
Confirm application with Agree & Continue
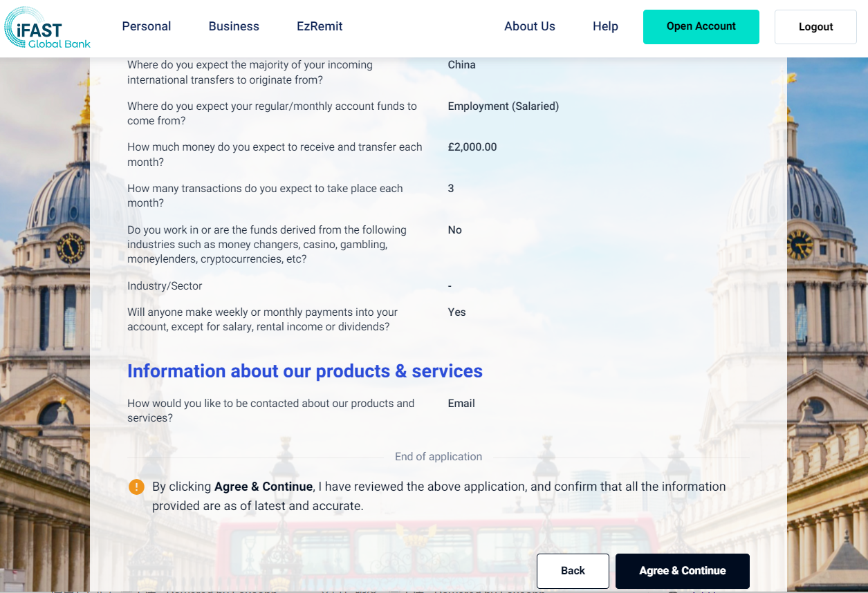tap(682, 571)
